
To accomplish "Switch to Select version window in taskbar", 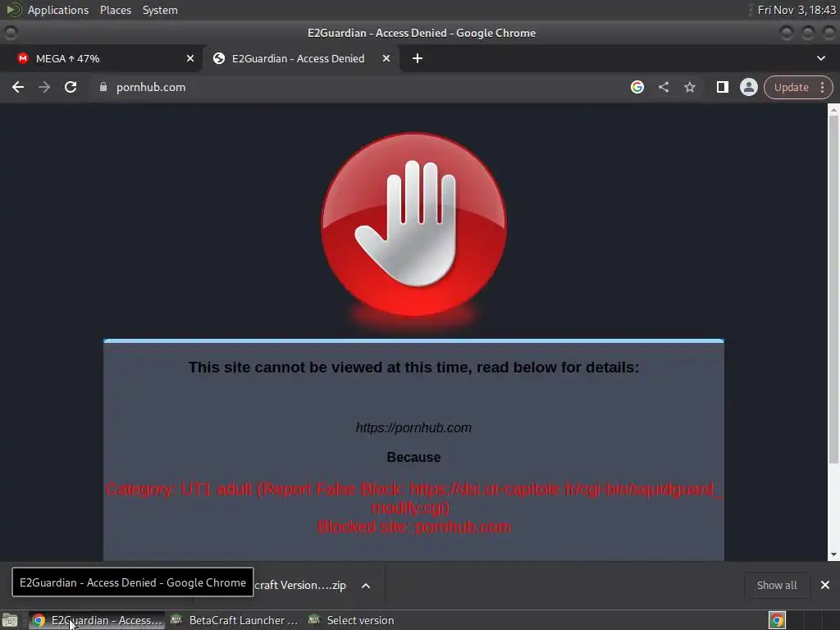I will (x=353, y=620).
